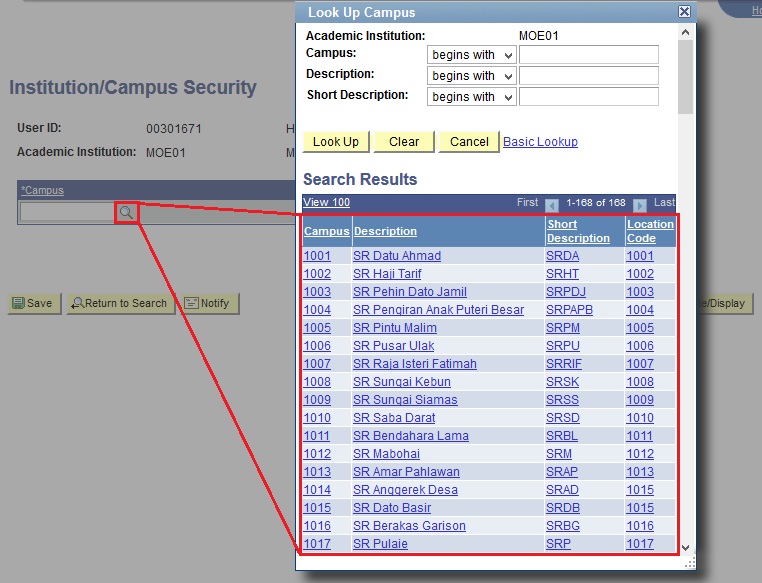Open the Short Description operator dropdown

coord(471,97)
